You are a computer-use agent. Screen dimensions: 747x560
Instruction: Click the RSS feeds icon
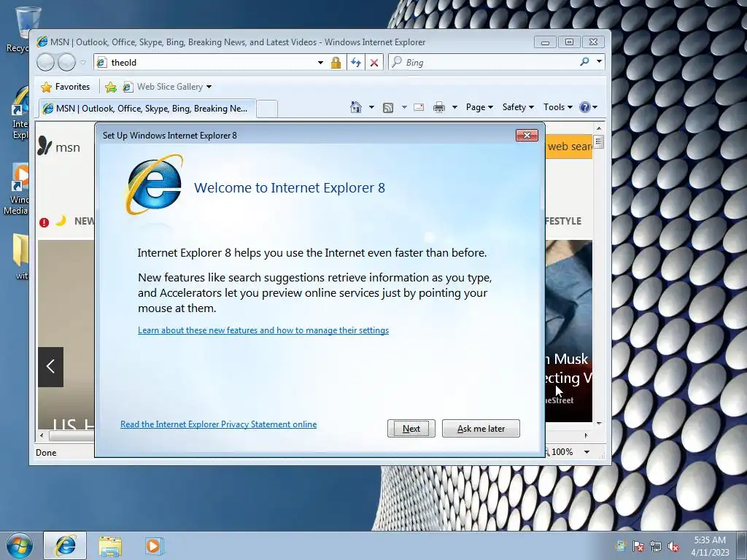[388, 108]
